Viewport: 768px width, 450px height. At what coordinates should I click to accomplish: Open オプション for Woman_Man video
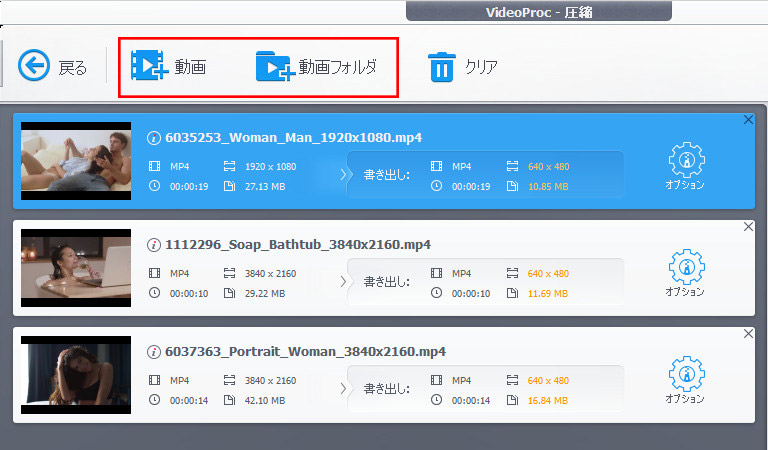[685, 165]
